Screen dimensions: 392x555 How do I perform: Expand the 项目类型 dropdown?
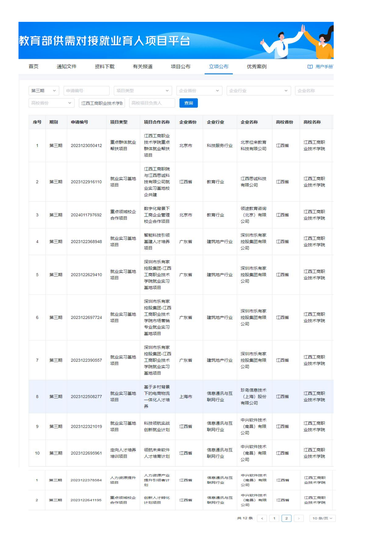tap(143, 91)
